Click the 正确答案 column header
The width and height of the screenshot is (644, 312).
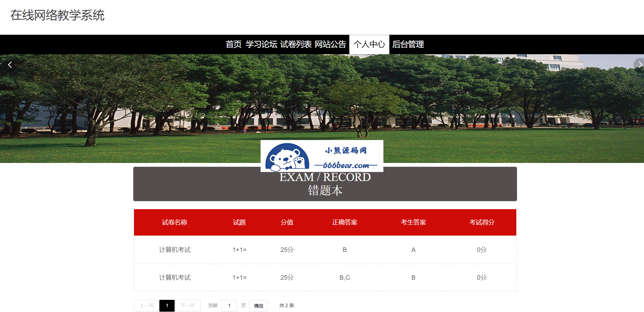[345, 222]
